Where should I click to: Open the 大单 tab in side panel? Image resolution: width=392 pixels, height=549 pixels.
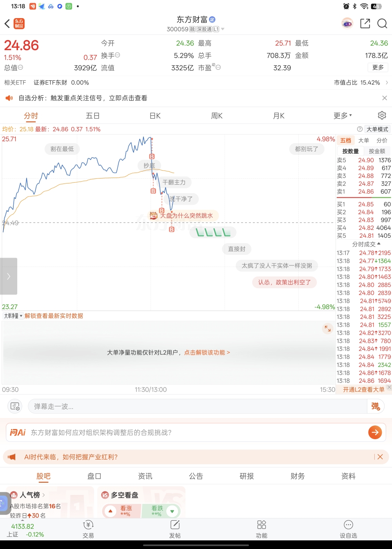pos(364,140)
